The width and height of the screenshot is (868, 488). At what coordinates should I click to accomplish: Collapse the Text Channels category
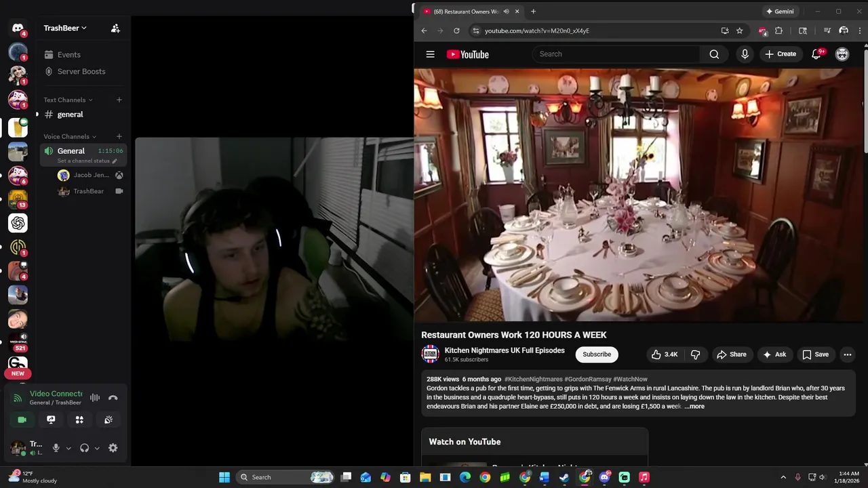coord(68,100)
